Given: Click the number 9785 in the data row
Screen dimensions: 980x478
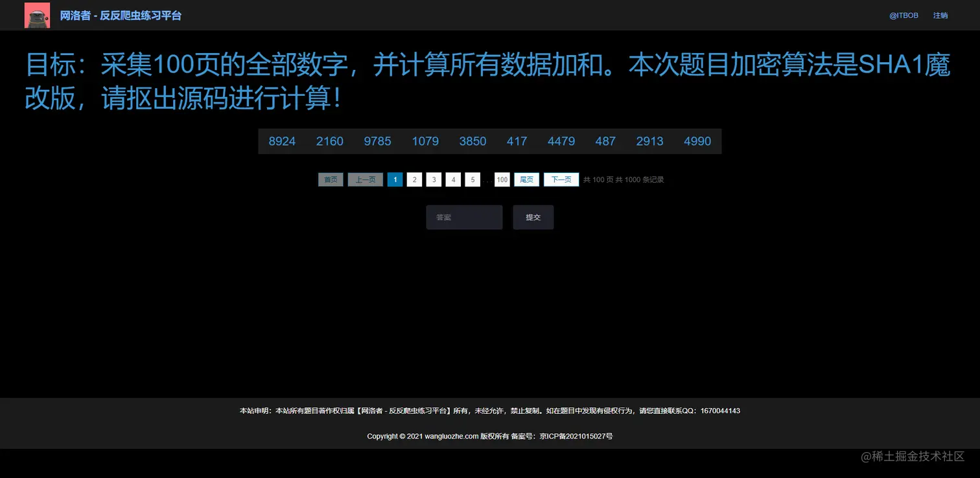Looking at the screenshot, I should 377,141.
